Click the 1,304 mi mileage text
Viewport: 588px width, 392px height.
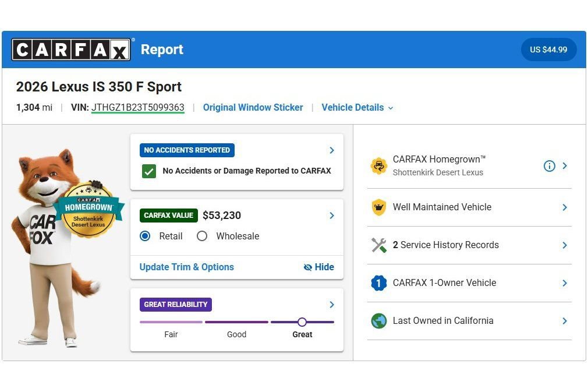click(34, 108)
